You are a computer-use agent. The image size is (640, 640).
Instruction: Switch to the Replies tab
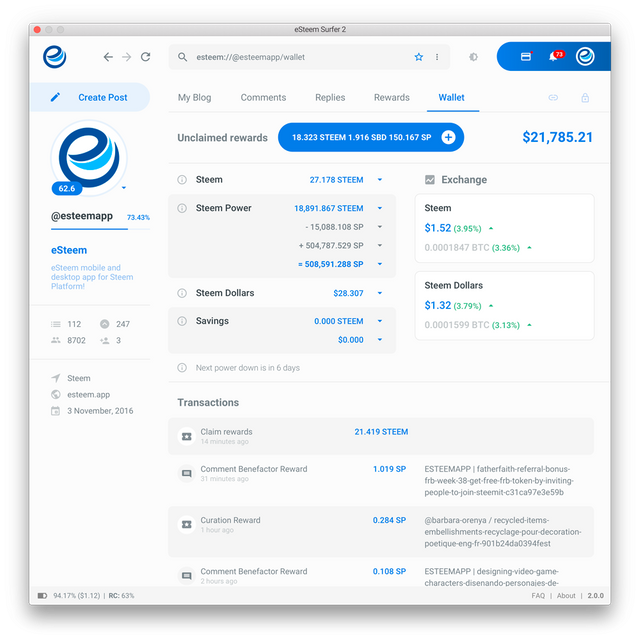click(x=330, y=98)
